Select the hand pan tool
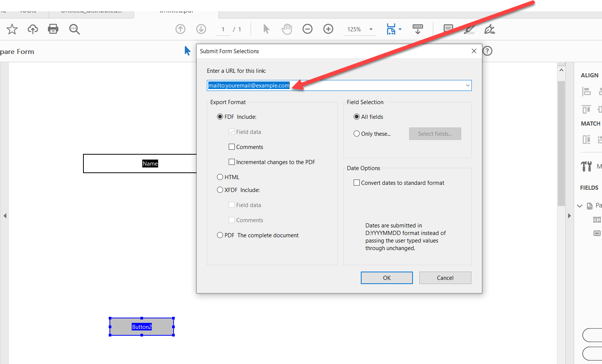This screenshot has width=602, height=364. point(287,29)
